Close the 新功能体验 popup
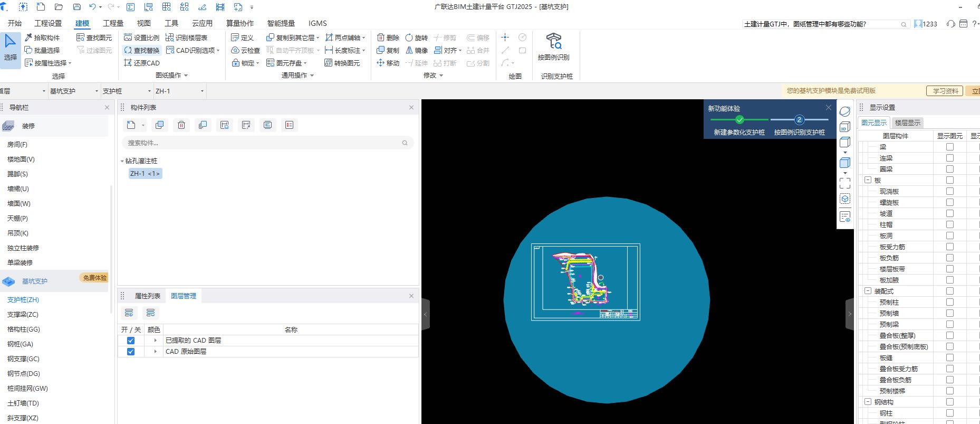980x424 pixels. [828, 108]
